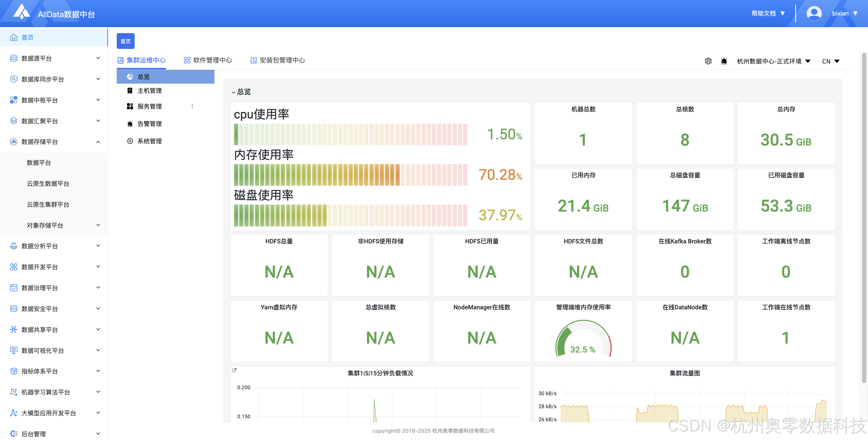The image size is (868, 440).
Task: Click the settings gear icon in cluster toolbar
Action: 708,61
